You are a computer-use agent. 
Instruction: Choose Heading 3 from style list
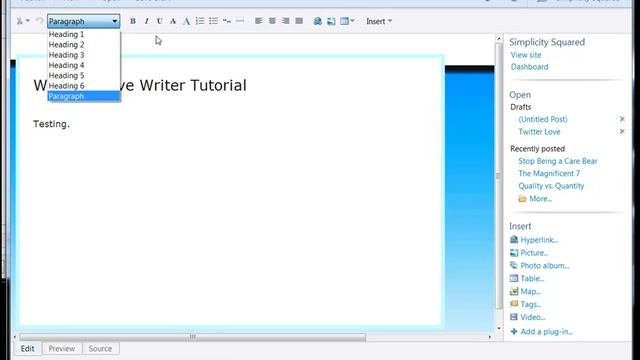[84, 55]
